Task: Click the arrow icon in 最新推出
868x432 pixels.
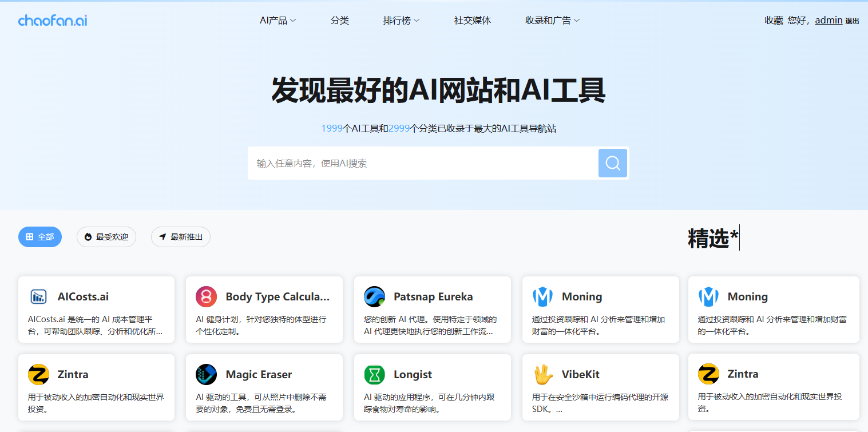Action: click(162, 237)
